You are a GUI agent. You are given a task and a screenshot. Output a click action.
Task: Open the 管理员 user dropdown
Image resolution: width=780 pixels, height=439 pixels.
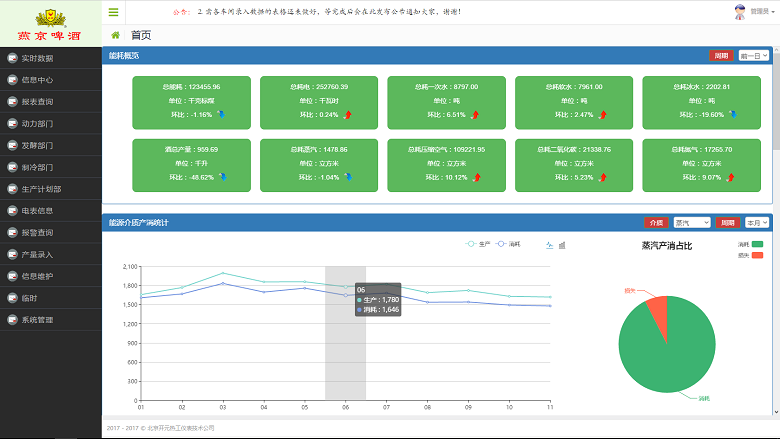[763, 11]
